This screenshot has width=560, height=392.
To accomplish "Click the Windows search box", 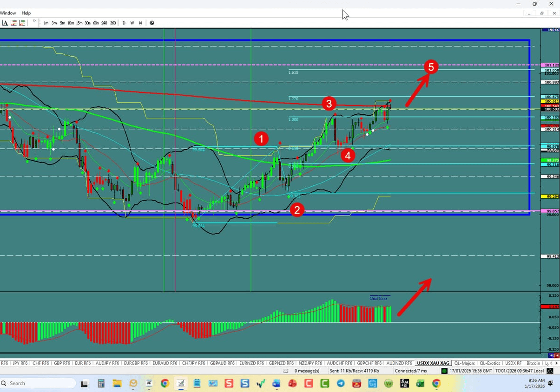I will click(x=37, y=383).
